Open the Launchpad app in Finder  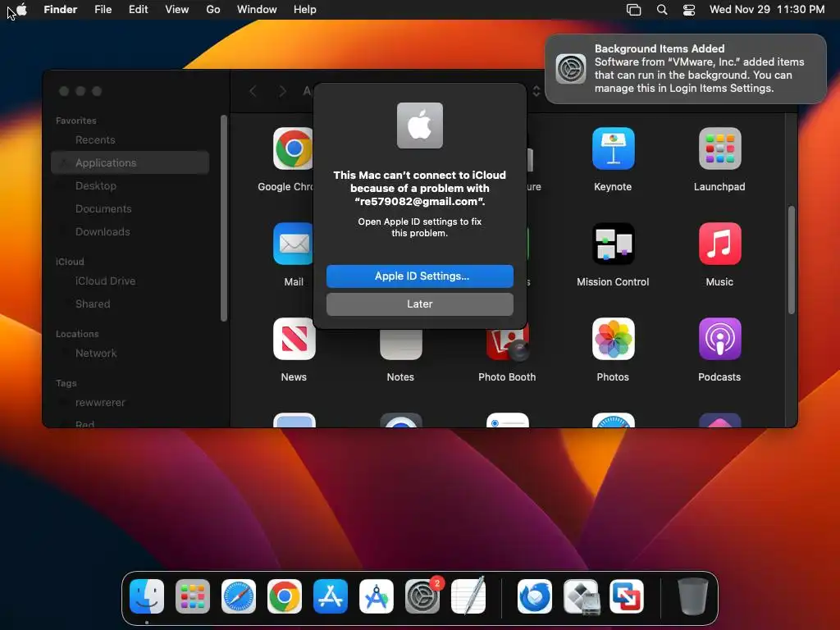coord(719,148)
